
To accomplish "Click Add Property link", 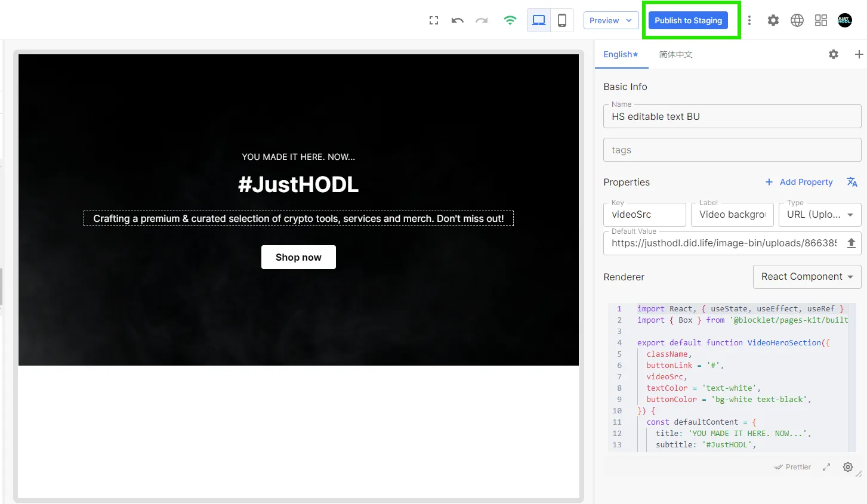I will [799, 182].
